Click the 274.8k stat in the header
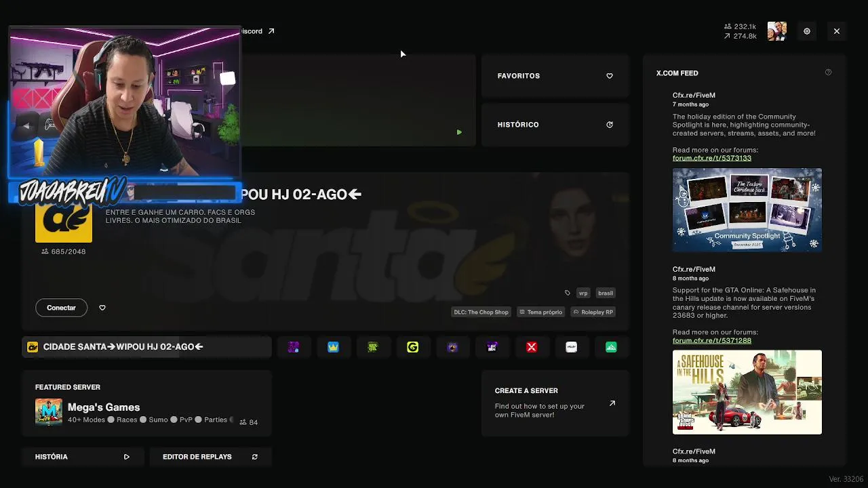Image resolution: width=868 pixels, height=488 pixels. [741, 37]
